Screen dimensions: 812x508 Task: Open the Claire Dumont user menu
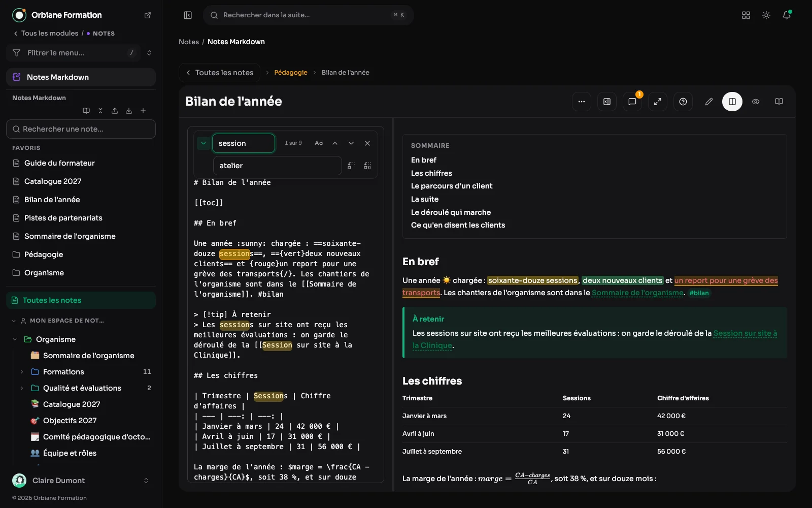pyautogui.click(x=81, y=481)
